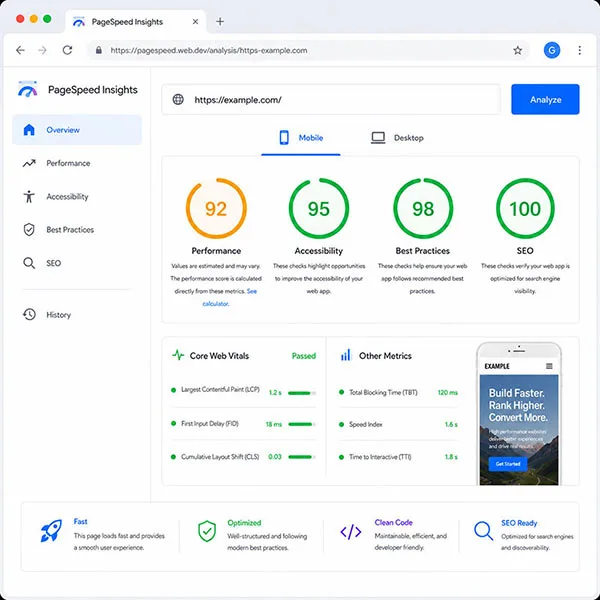Click the 98 Best Practices score gauge
Screen dimensions: 600x600
(x=423, y=209)
